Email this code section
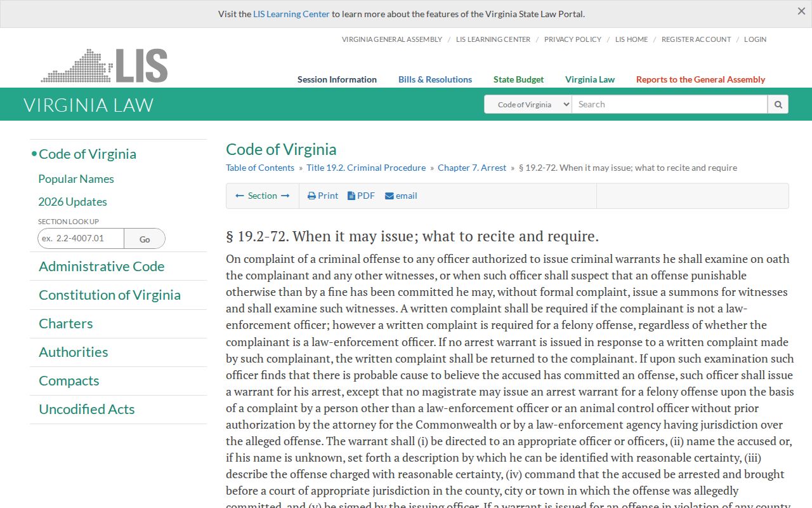 pyautogui.click(x=401, y=196)
